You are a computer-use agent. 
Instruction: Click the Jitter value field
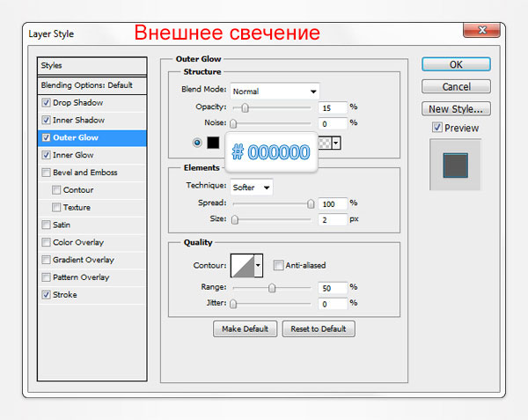(x=333, y=304)
